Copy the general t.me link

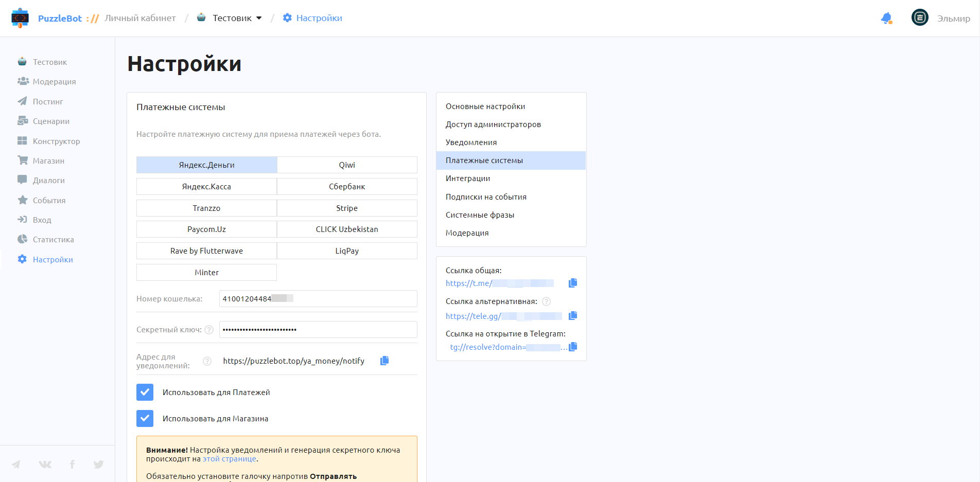click(573, 283)
